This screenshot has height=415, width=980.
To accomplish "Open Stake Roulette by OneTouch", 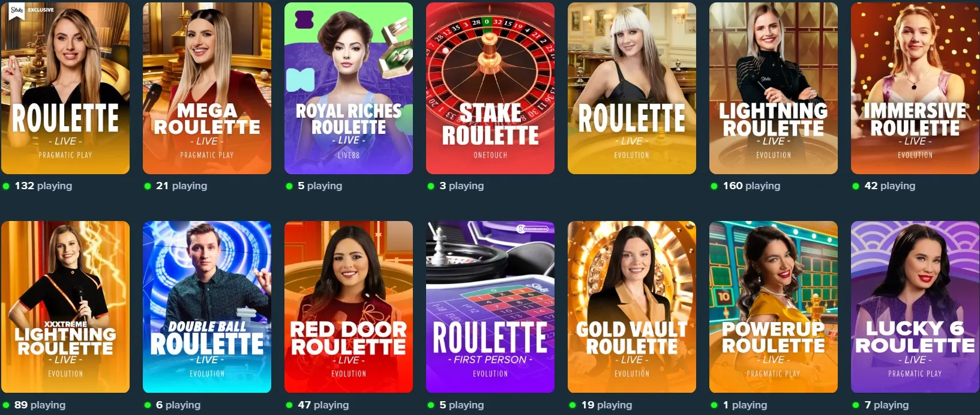I will [x=490, y=88].
